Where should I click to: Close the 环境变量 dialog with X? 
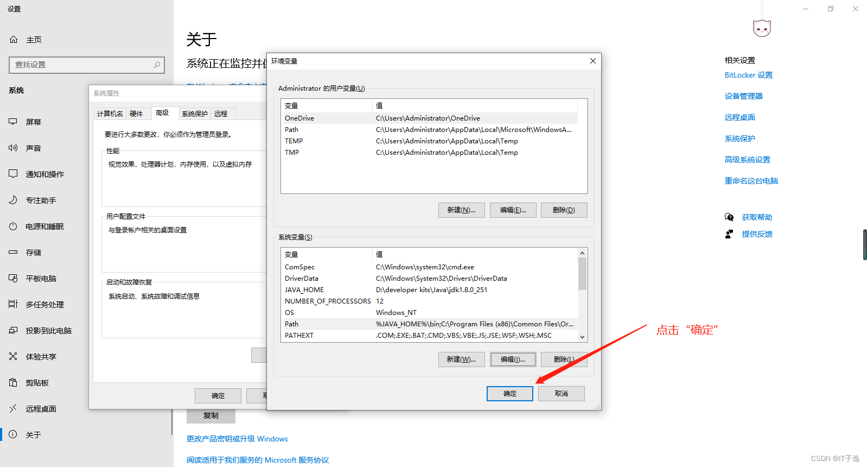(593, 61)
